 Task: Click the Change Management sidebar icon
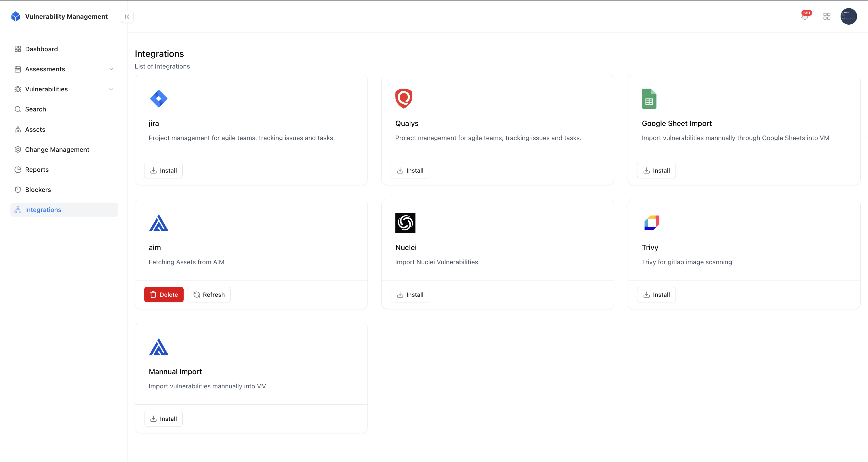(x=18, y=149)
